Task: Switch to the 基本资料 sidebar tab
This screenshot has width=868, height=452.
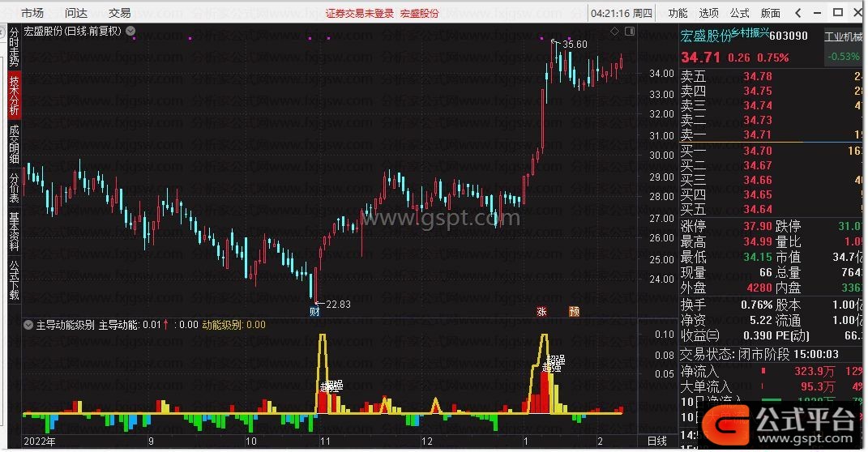Action: (14, 231)
